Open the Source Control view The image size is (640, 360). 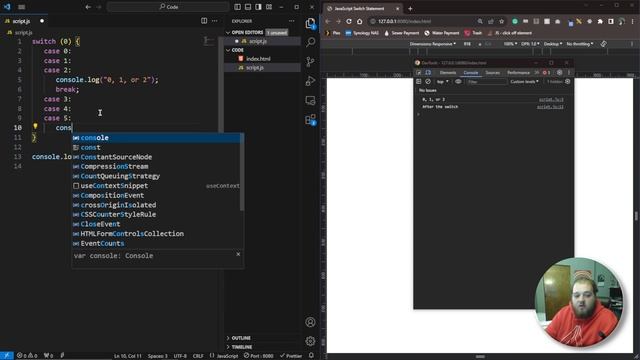pyautogui.click(x=310, y=62)
